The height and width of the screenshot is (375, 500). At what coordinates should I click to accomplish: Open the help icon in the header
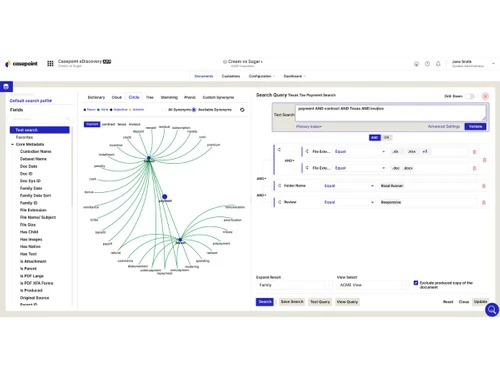tap(427, 64)
